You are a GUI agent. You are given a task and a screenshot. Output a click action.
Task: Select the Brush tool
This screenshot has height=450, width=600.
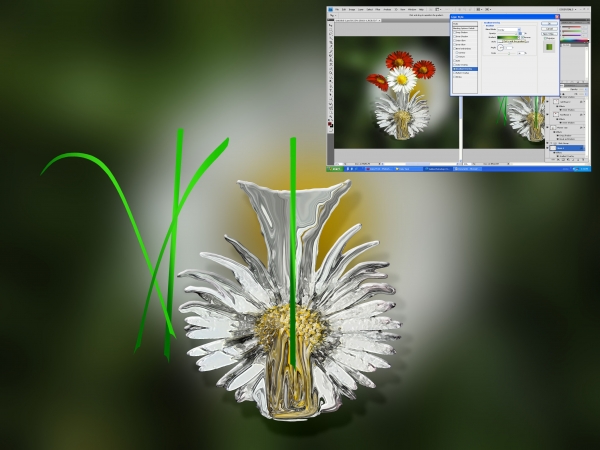[x=330, y=55]
